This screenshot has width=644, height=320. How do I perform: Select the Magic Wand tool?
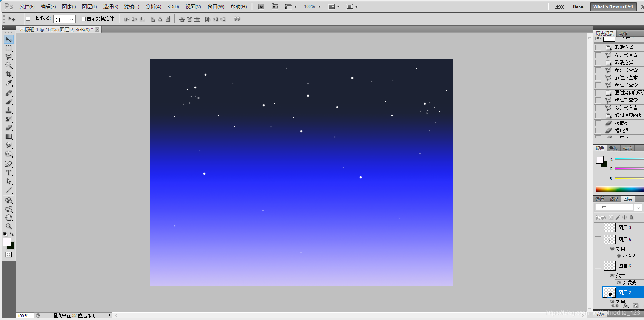[x=9, y=65]
